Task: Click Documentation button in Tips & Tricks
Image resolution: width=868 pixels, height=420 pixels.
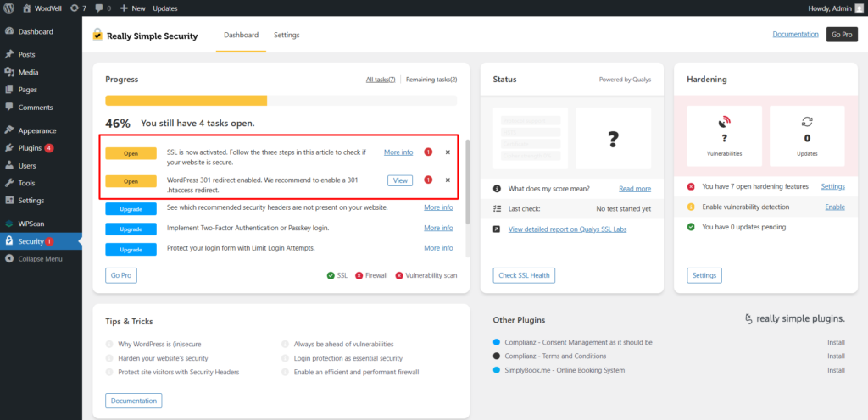Action: point(133,401)
